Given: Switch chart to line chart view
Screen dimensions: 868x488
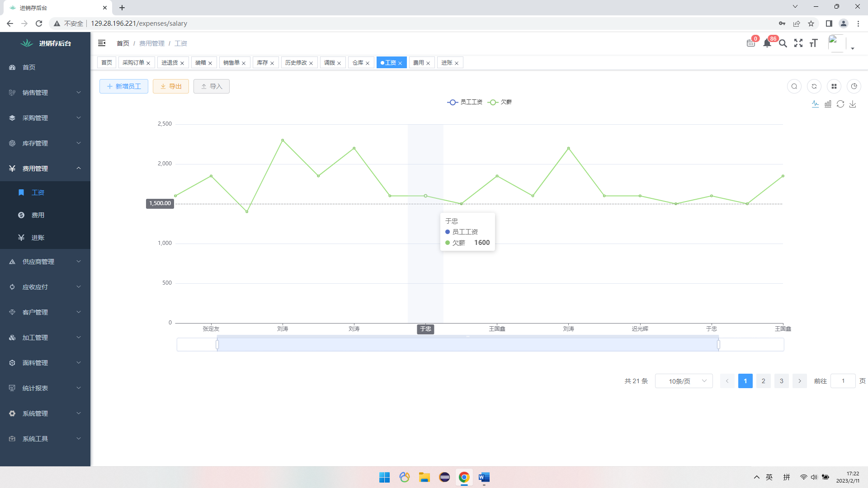Looking at the screenshot, I should pyautogui.click(x=815, y=104).
